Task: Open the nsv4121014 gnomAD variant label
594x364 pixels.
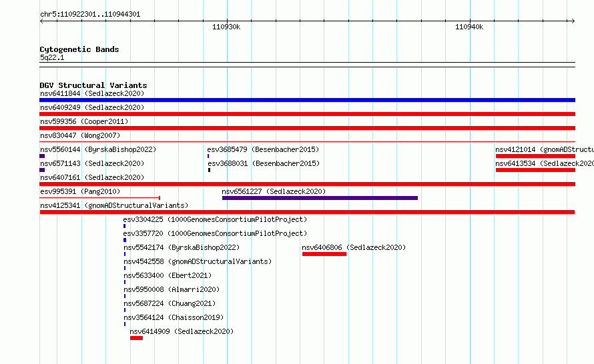Action: coord(545,149)
